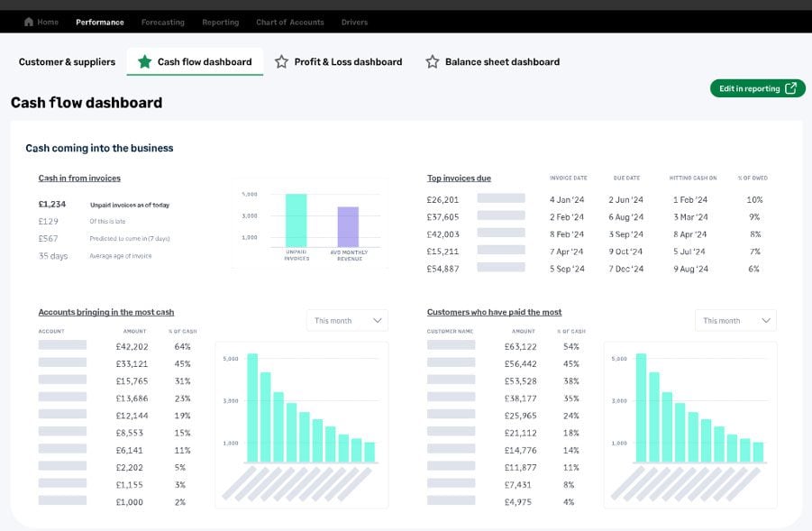Open the This month dropdown for customers who paid
Image resolution: width=812 pixels, height=531 pixels.
[735, 320]
